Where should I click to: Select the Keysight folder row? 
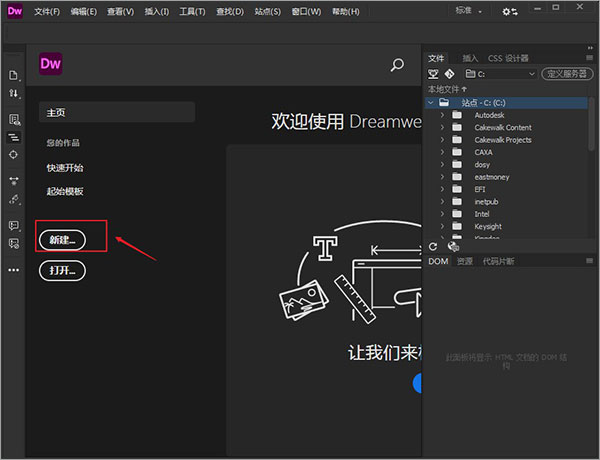[507, 226]
